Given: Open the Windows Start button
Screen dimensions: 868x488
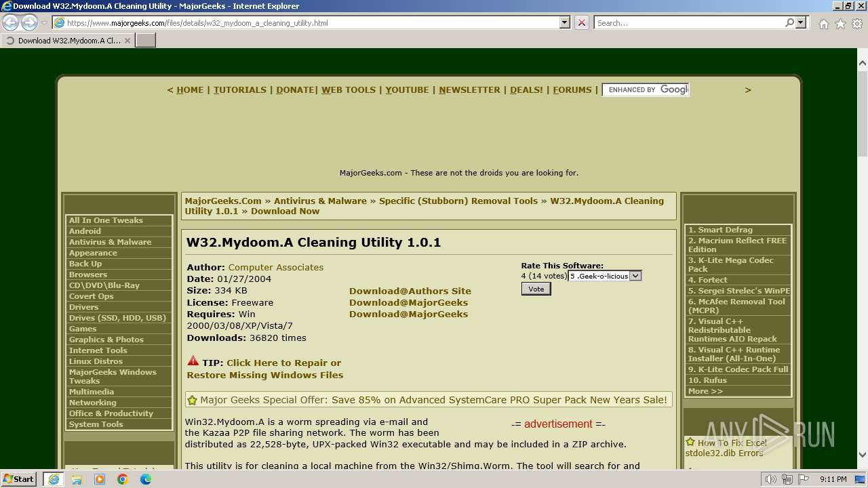Looking at the screenshot, I should [x=19, y=479].
